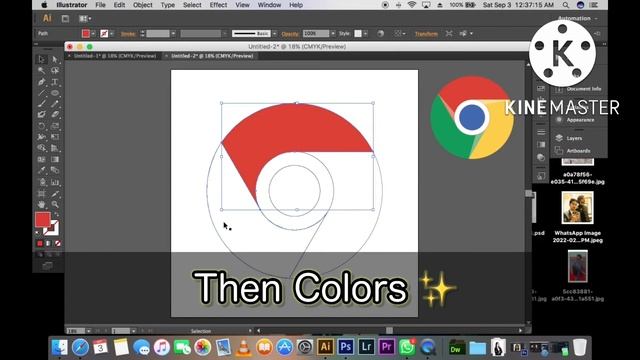640x360 pixels.
Task: Select the Scale tool
Action: click(55, 126)
